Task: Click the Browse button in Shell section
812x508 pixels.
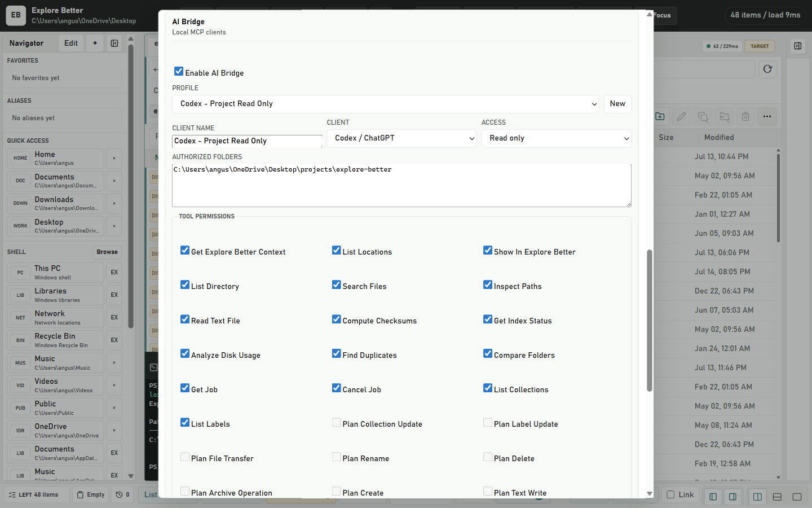Action: click(x=107, y=252)
